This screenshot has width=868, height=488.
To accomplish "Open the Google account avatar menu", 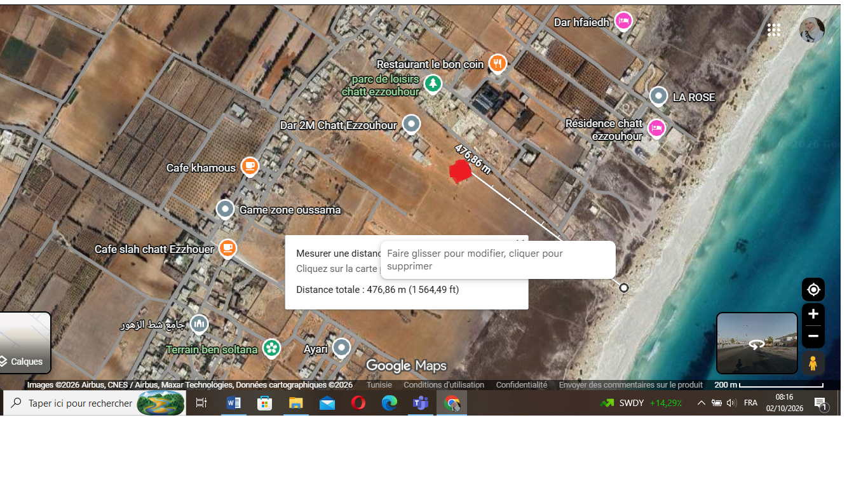I will [812, 30].
